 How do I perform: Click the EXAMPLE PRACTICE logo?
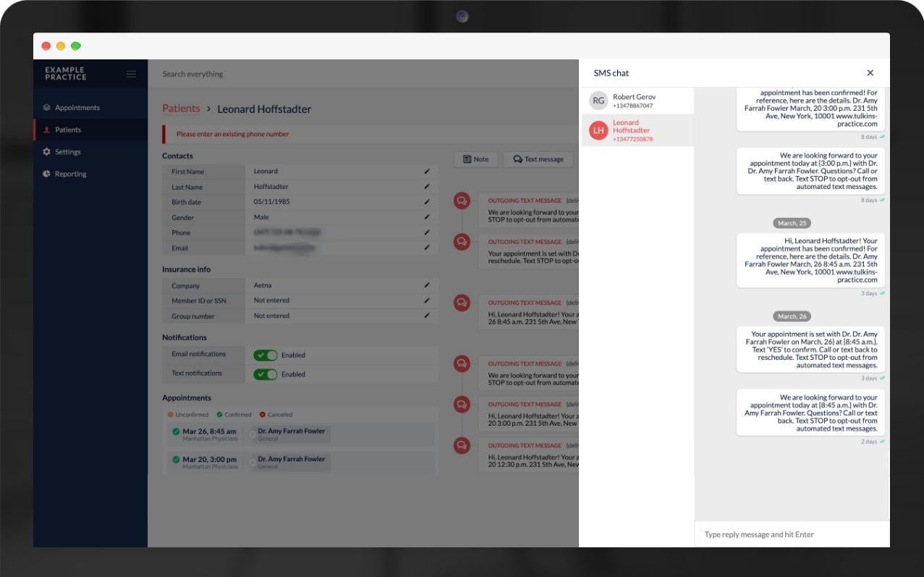pos(66,74)
